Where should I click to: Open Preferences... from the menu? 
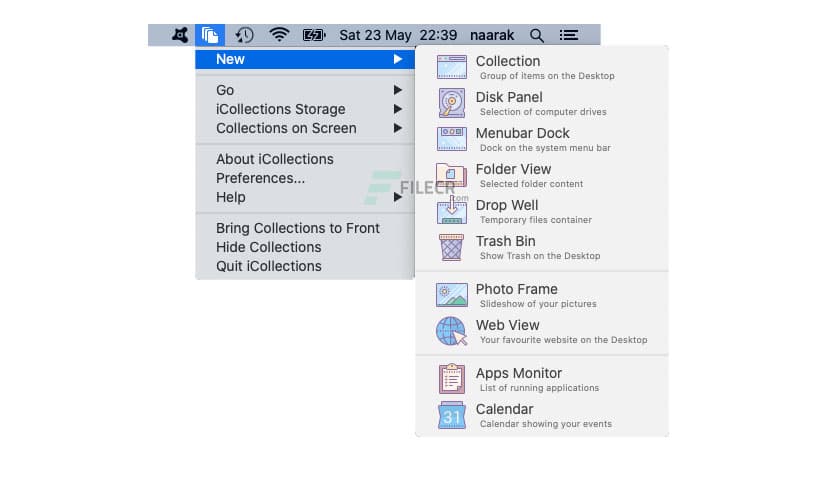305,178
